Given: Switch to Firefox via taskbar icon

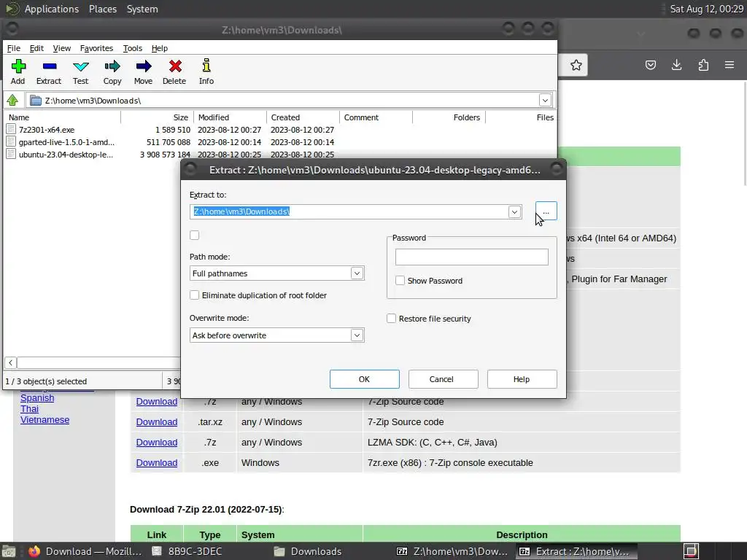Looking at the screenshot, I should 34,551.
